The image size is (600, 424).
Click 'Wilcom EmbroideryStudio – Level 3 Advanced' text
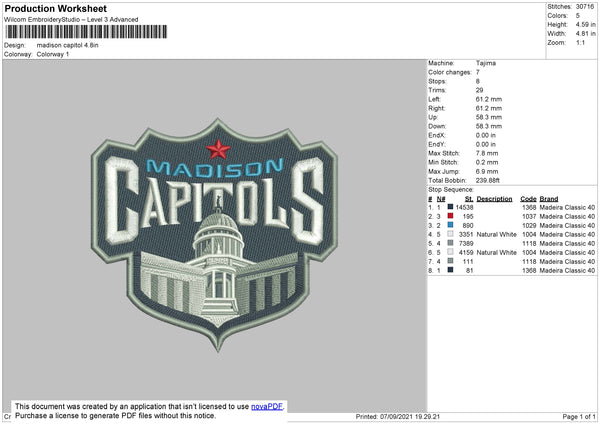(71, 20)
